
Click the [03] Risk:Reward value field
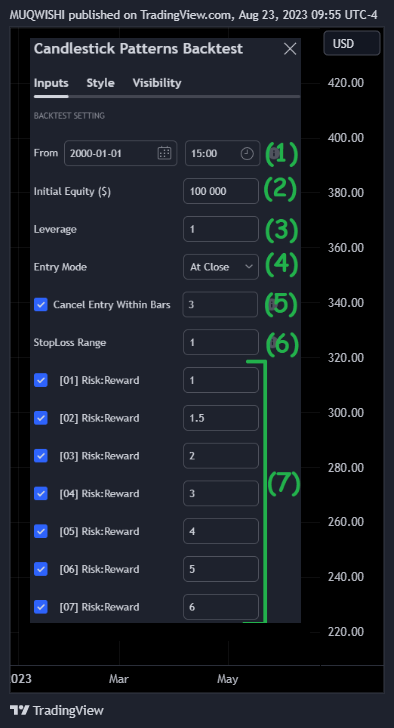pyautogui.click(x=221, y=456)
